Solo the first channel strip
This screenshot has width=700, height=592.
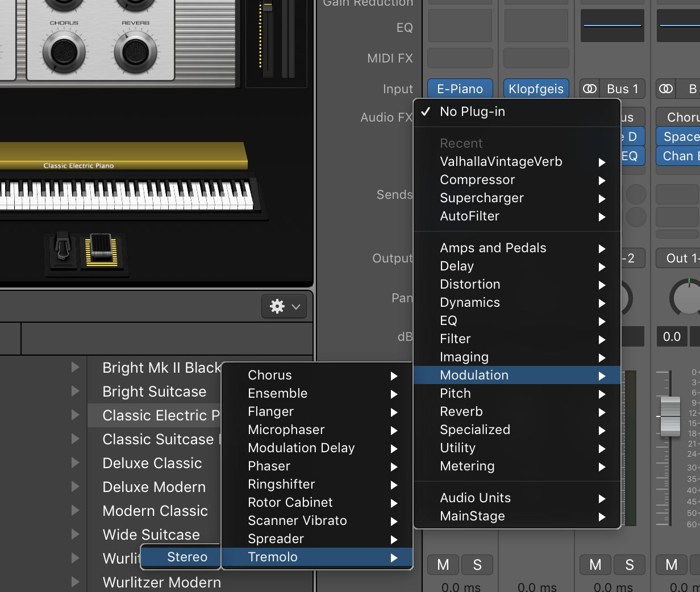pos(477,565)
